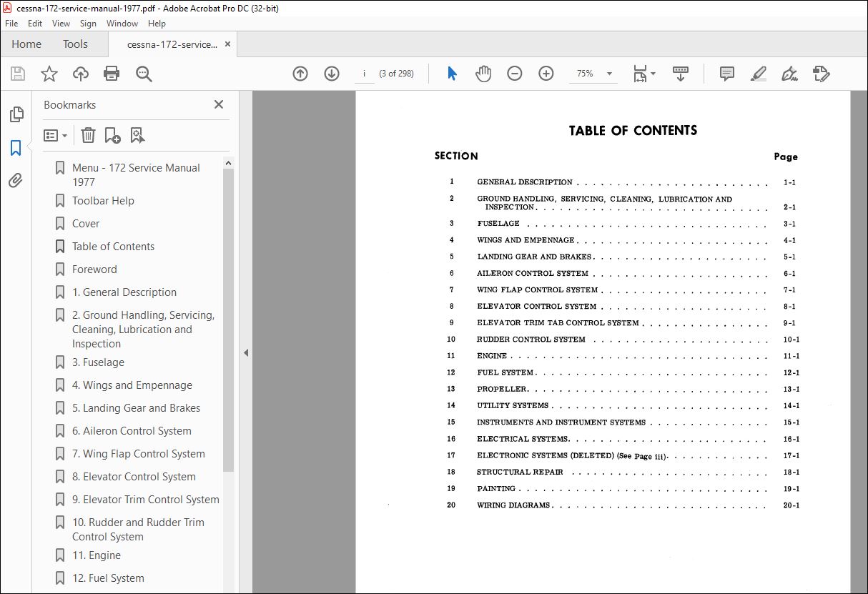Zoom in with the plus icon

point(546,74)
